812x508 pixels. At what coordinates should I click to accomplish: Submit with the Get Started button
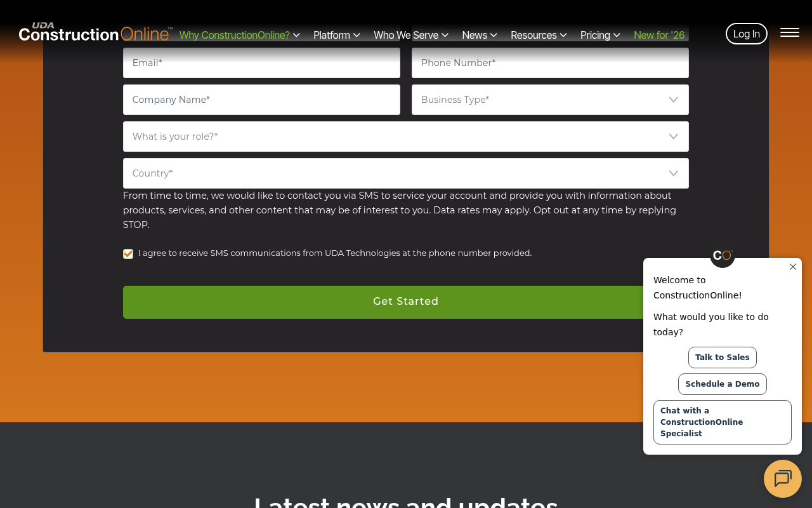[x=406, y=302]
